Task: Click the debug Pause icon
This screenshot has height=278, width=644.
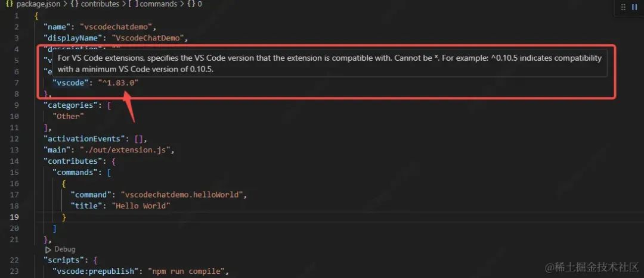Action: (634, 7)
